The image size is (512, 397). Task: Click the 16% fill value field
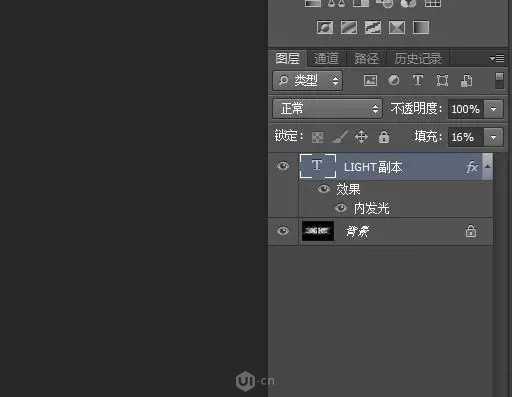click(466, 137)
